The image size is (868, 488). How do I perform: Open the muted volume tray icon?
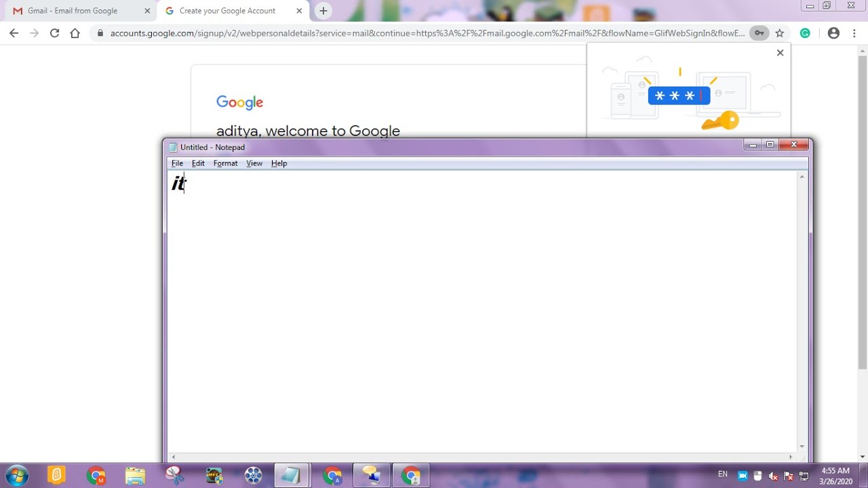coord(773,476)
